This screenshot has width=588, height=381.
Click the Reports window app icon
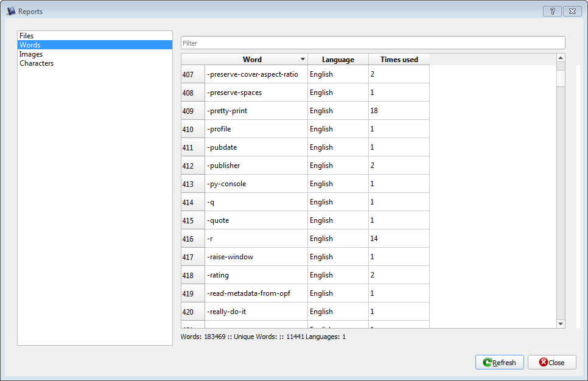(11, 11)
